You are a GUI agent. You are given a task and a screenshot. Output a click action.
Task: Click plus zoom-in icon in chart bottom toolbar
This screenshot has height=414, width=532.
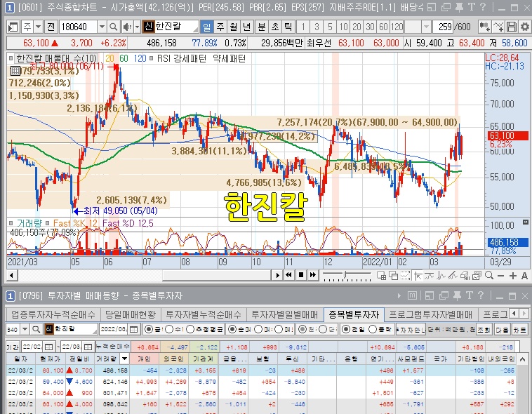pos(512,276)
